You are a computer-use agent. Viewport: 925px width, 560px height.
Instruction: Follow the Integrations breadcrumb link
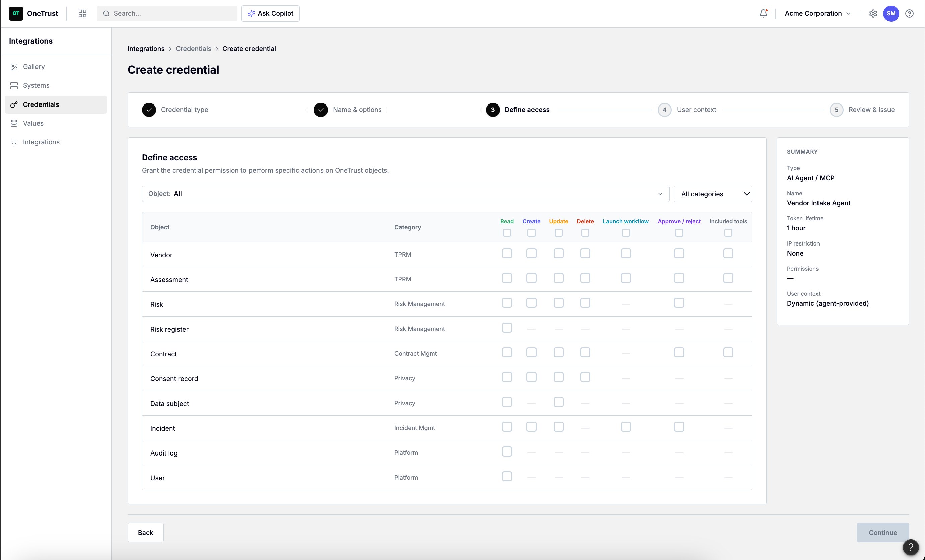pyautogui.click(x=146, y=49)
